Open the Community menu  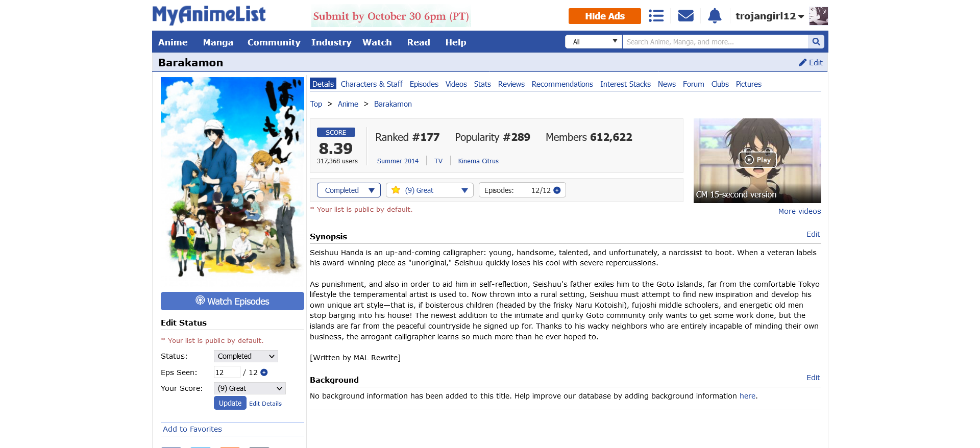[274, 42]
